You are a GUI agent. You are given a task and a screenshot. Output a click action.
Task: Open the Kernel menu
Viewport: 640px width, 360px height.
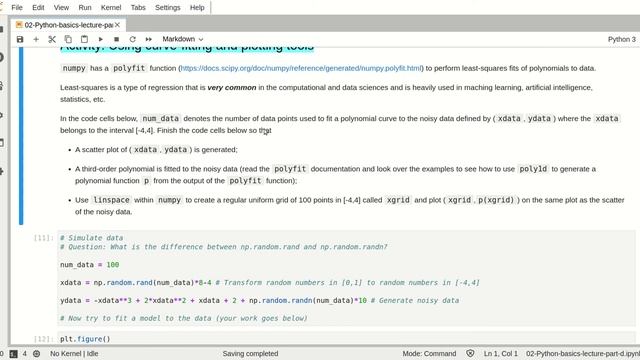tap(111, 7)
